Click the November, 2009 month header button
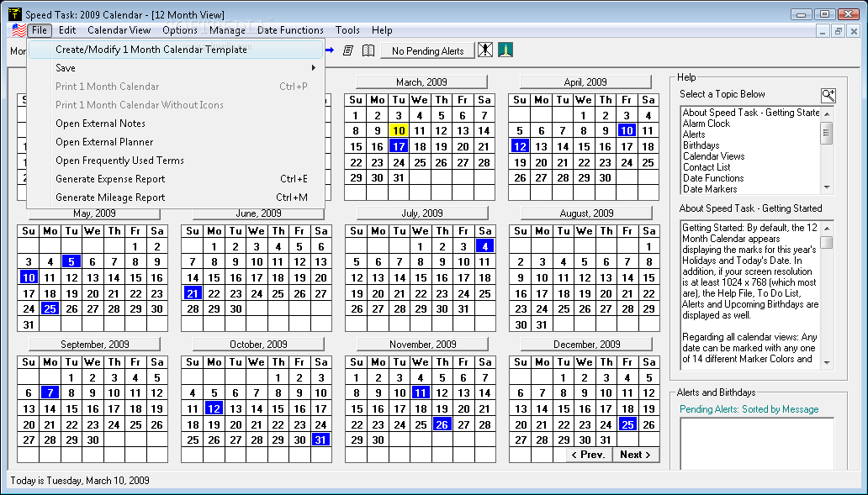 click(x=422, y=345)
